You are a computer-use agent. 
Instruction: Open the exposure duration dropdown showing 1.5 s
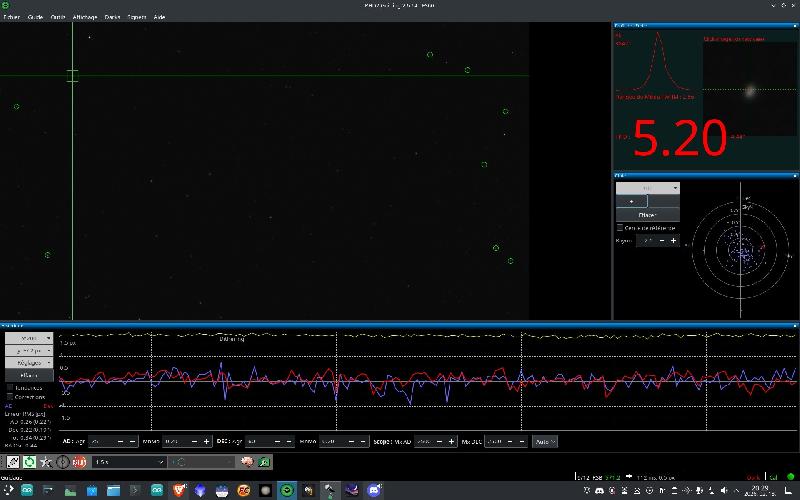(129, 462)
